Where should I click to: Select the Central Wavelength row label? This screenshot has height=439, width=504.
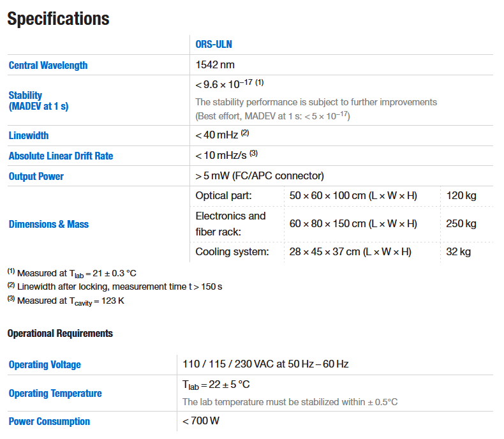(x=48, y=65)
